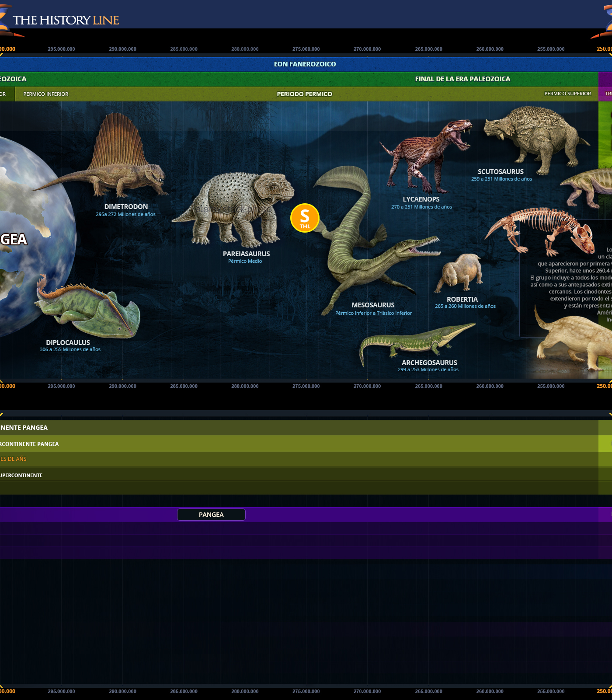Click '295a 272 Millones de años' text
Screen dimensions: 612x700
point(125,214)
